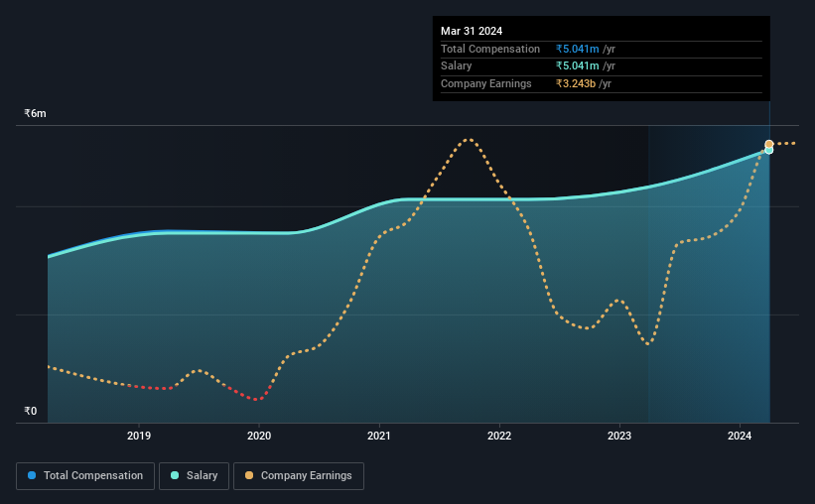Click the ₹6m y-axis label
The height and width of the screenshot is (504, 815).
tap(35, 113)
